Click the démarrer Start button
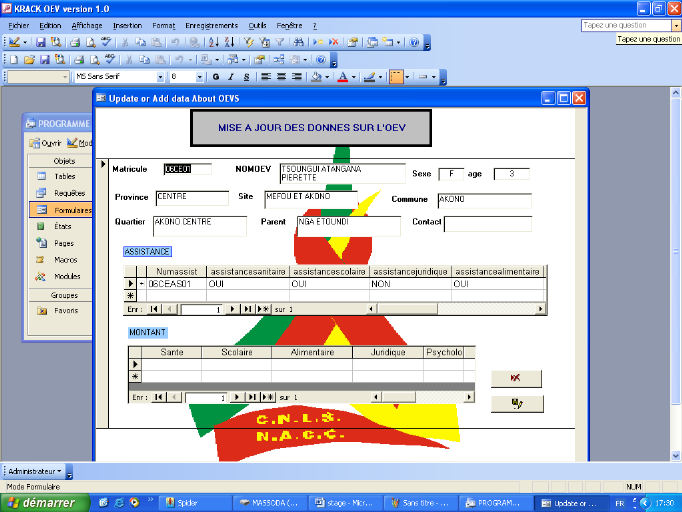This screenshot has height=512, width=682. 41,502
